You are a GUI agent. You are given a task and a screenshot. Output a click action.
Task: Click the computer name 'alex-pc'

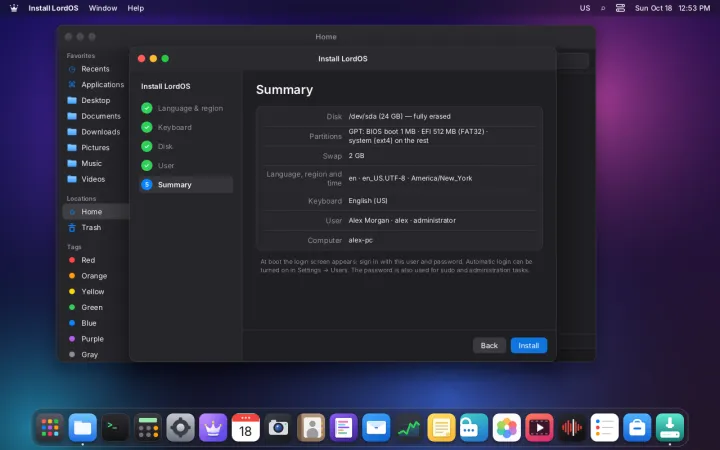360,240
